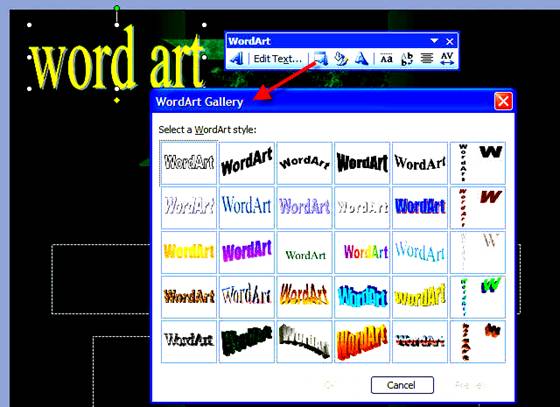Image resolution: width=560 pixels, height=407 pixels.
Task: Select the yellow 3D wavy WordArt style
Action: (420, 297)
